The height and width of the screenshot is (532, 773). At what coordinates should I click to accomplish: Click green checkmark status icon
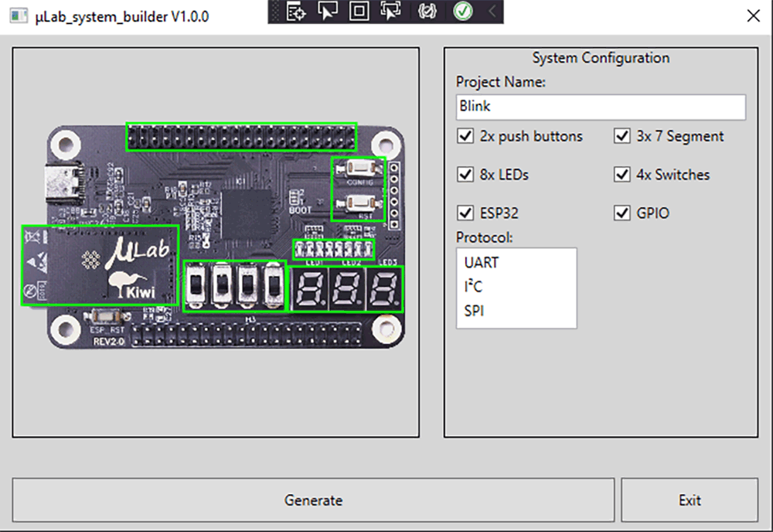click(462, 12)
